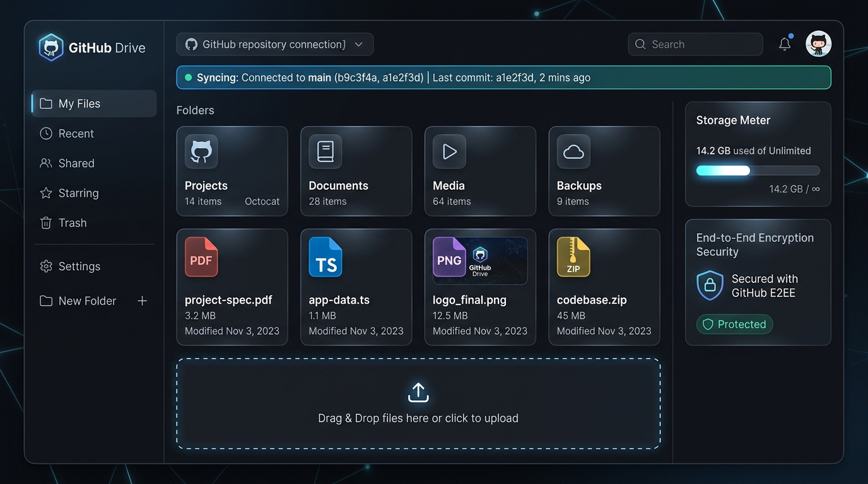Click "Secured with GitHub E2EE" text
868x484 pixels.
pyautogui.click(x=765, y=285)
